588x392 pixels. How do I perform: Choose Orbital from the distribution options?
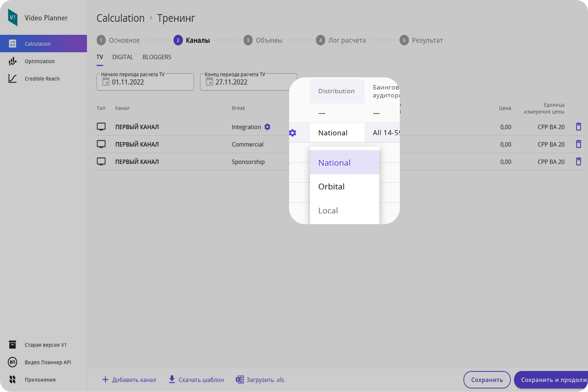(x=344, y=186)
